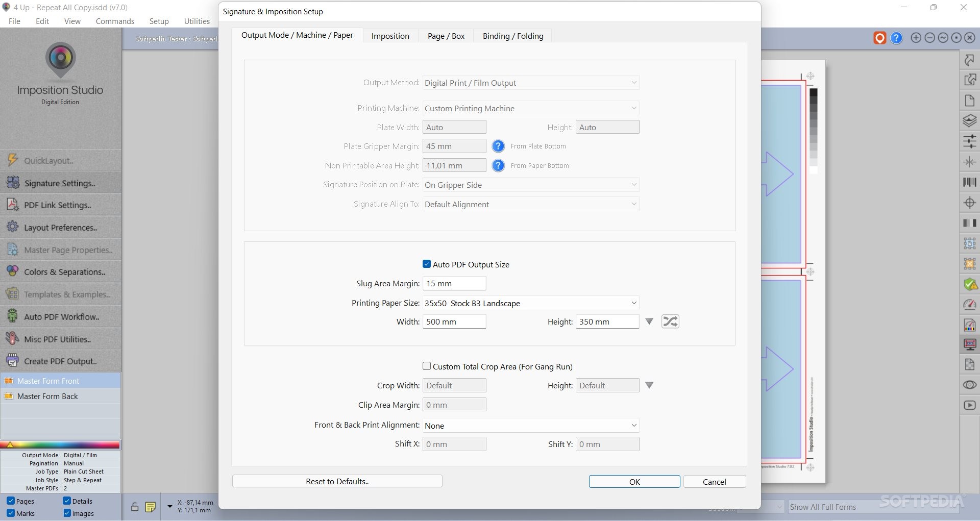
Task: Click the swap width and height shuffle icon
Action: coord(670,321)
